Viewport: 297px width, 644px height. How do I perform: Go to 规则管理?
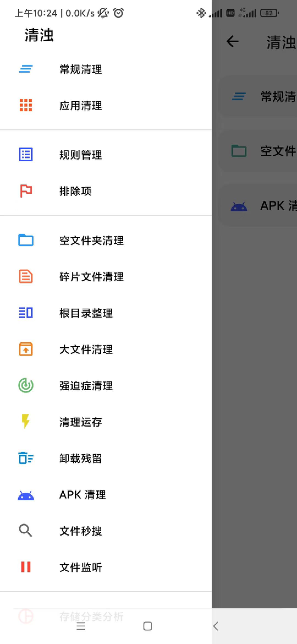pos(106,155)
